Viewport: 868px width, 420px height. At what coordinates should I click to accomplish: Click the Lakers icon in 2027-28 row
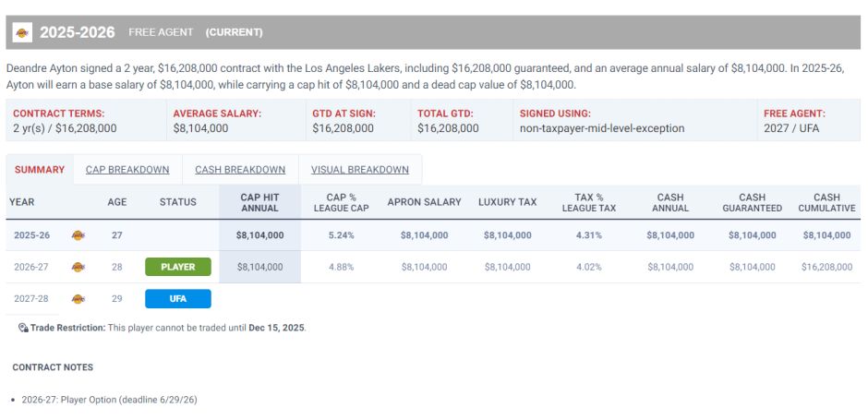point(78,298)
